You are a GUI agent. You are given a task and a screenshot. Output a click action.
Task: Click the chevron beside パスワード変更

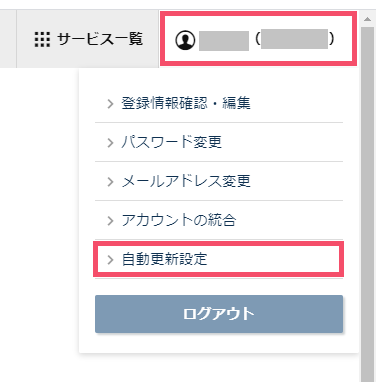pos(110,143)
